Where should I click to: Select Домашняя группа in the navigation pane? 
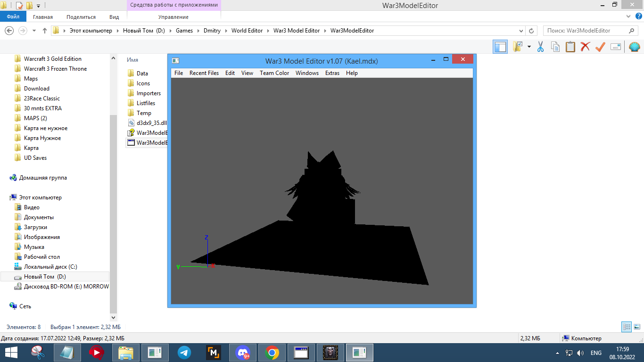(43, 178)
